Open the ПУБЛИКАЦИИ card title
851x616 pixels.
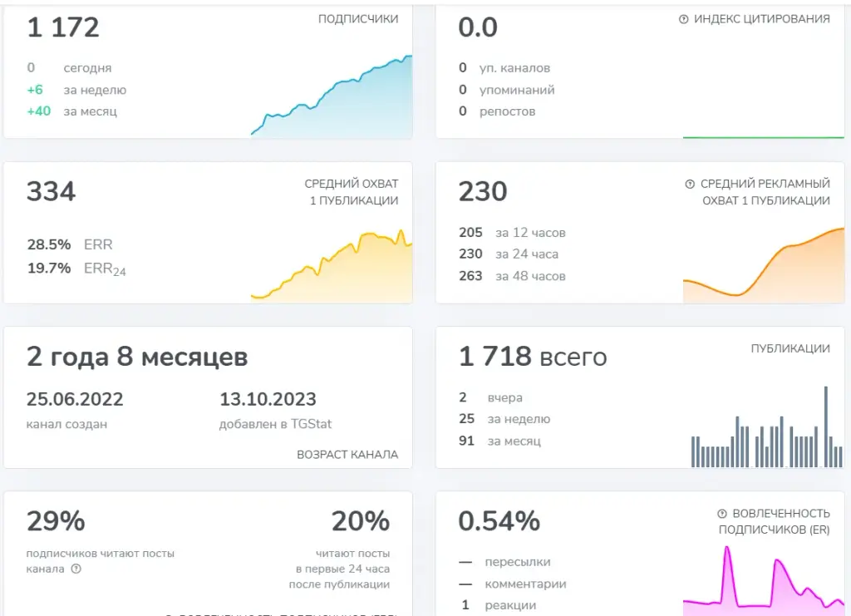tap(790, 348)
